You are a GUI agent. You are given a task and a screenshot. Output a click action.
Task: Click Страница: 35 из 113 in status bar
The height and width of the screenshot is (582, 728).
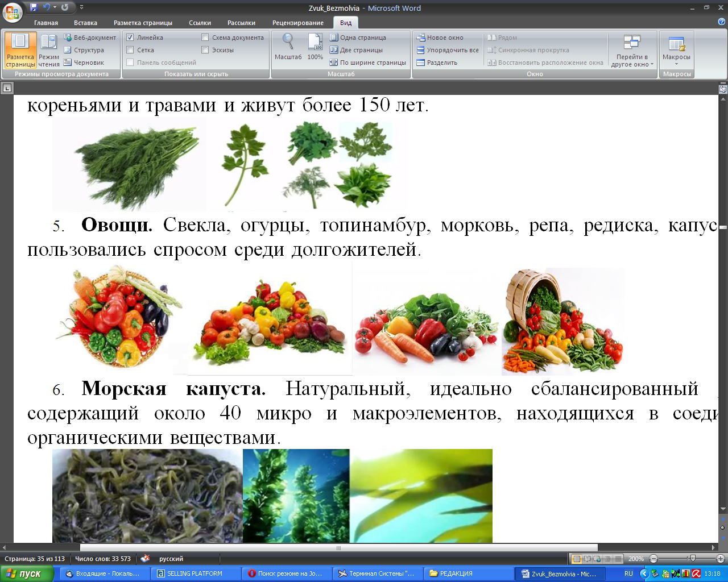(x=35, y=559)
